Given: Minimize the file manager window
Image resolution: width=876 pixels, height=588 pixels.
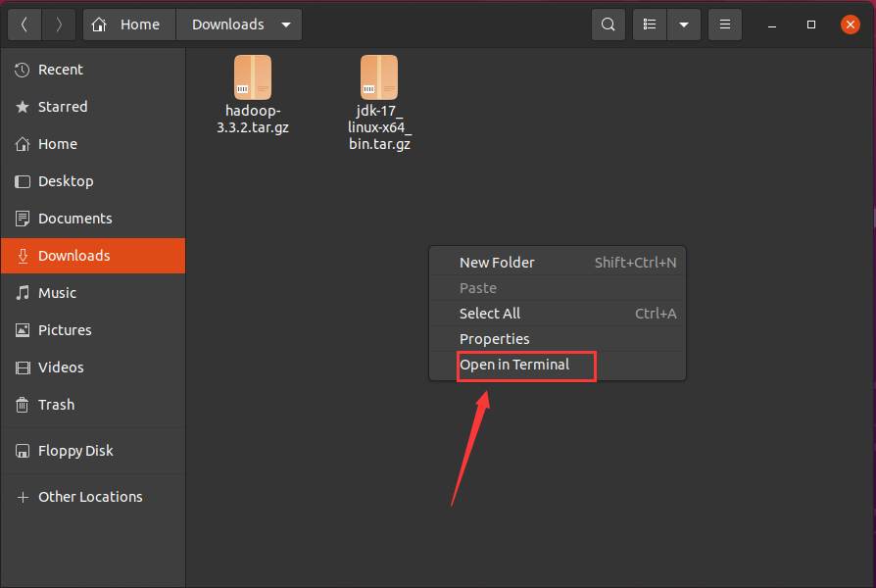Looking at the screenshot, I should click(x=772, y=25).
